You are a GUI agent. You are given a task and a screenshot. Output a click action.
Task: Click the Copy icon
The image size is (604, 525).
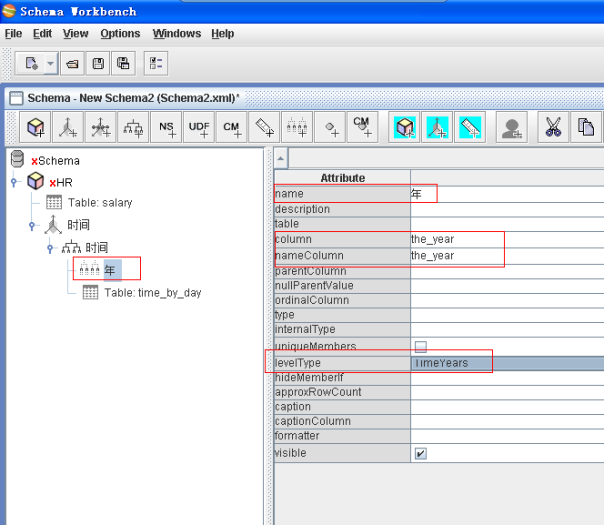[x=586, y=127]
